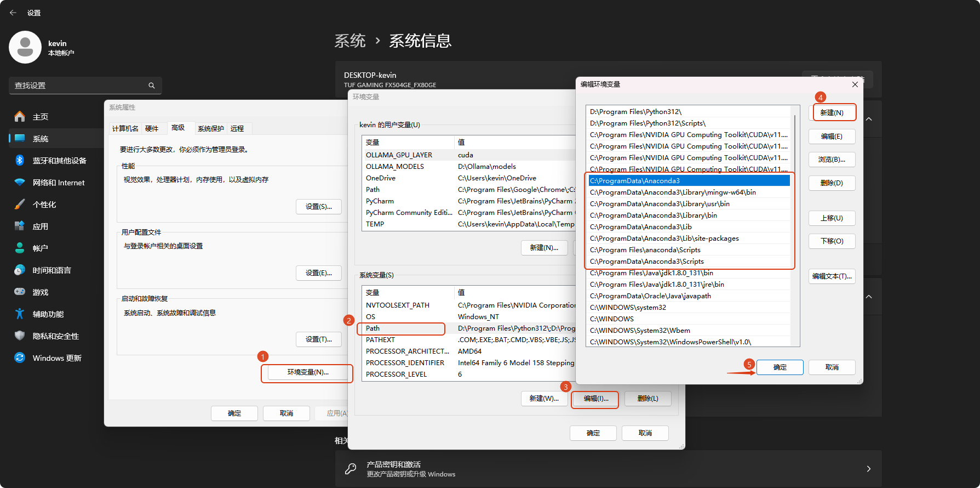Cancel the path editor dialog
Viewport: 980px width, 488px height.
pos(832,367)
